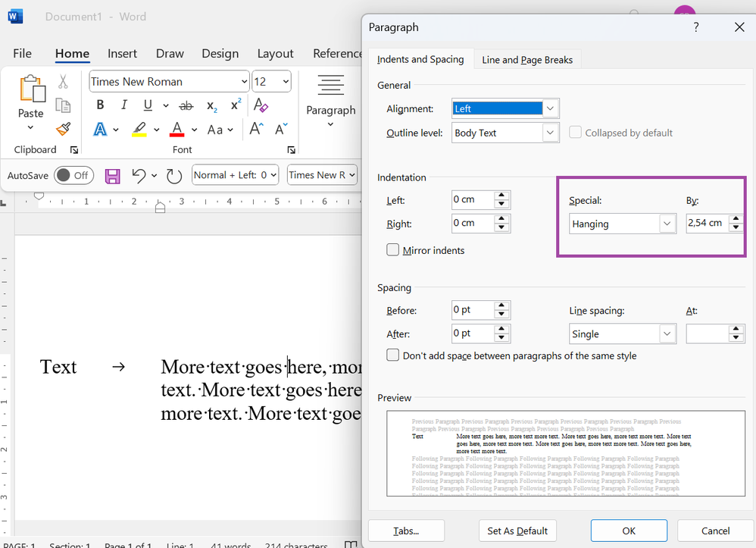Turn on the AutoSave toggle
This screenshot has height=548, width=756.
(x=73, y=175)
